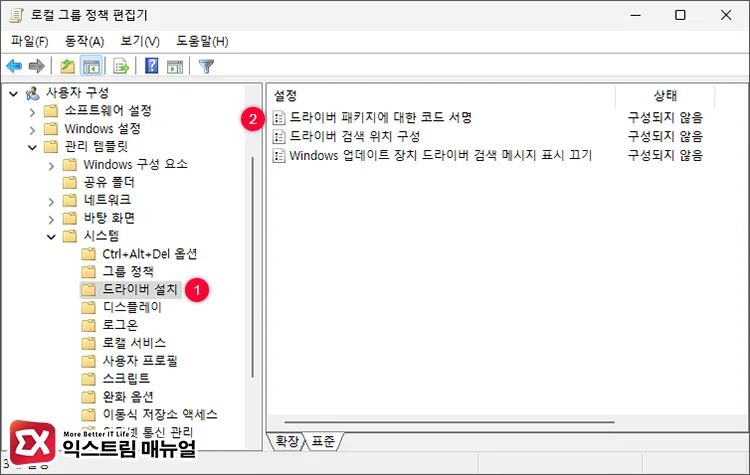Select the Ctrl+Alt+Del 옵션 tree label
The width and height of the screenshot is (750, 475).
point(150,254)
